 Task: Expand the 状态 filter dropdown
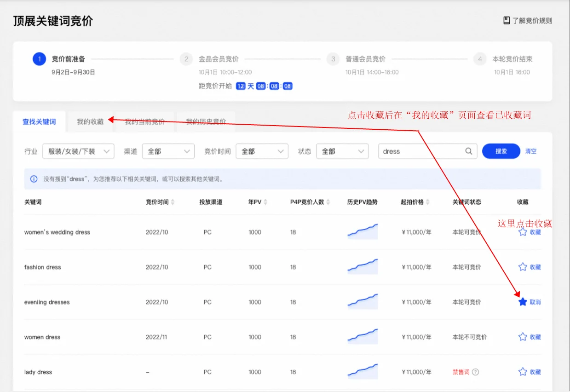point(342,151)
